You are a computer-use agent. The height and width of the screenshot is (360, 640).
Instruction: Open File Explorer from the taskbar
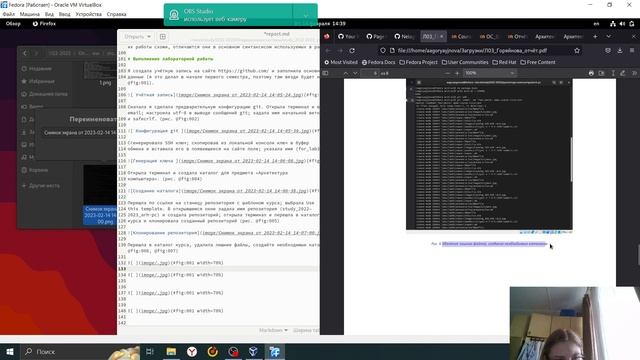coord(171,352)
